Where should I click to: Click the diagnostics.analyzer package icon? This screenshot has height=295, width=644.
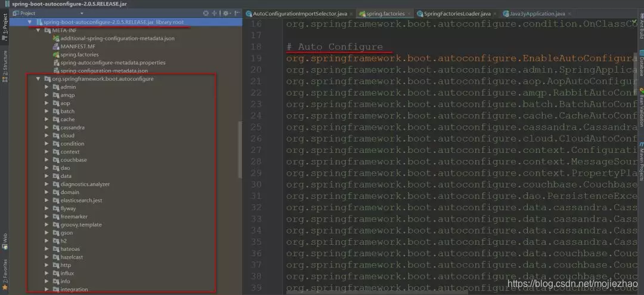[56, 184]
